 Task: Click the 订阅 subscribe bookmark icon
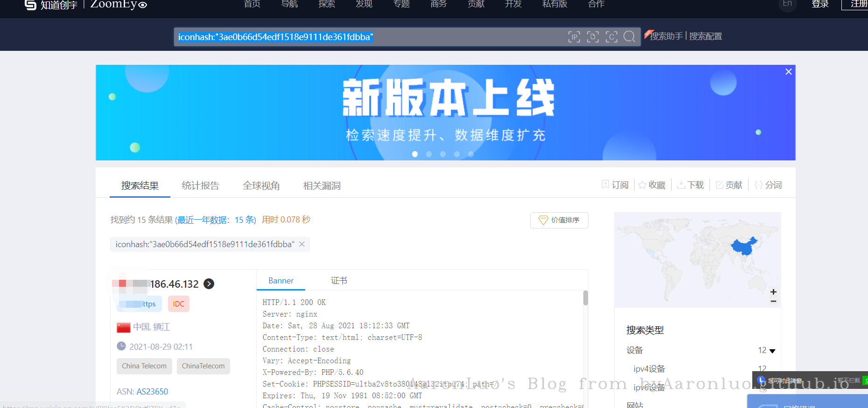tap(605, 185)
